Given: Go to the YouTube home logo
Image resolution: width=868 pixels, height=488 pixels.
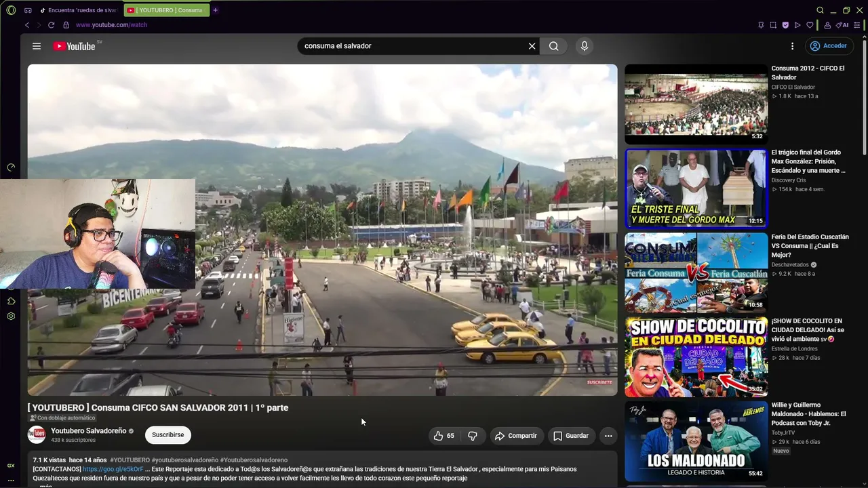Looking at the screenshot, I should point(75,46).
